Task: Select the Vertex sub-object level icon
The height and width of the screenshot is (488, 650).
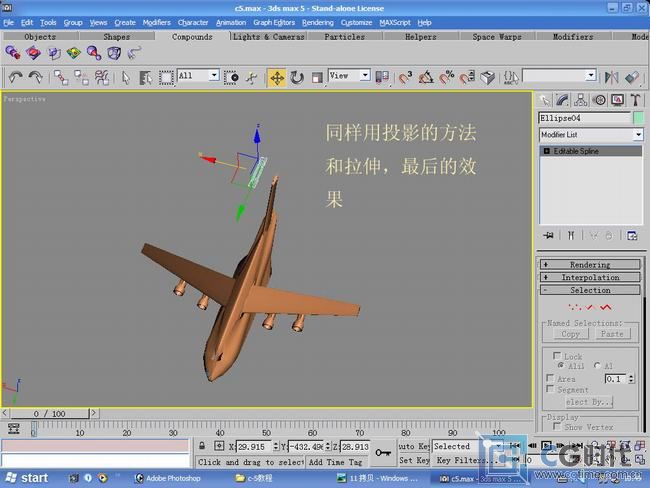Action: [575, 307]
